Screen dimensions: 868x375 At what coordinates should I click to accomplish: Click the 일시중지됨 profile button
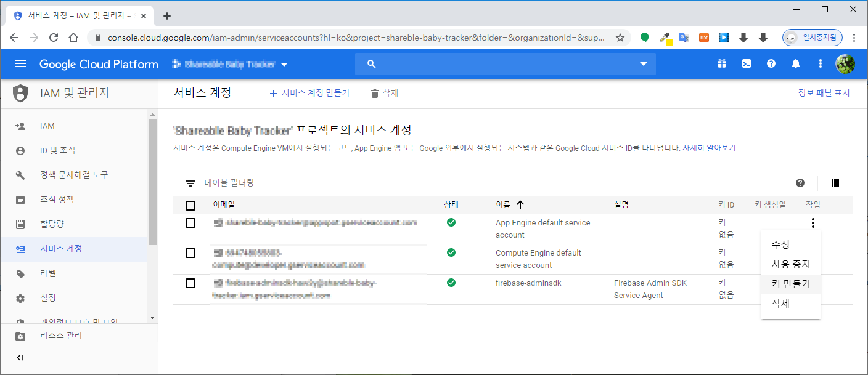pyautogui.click(x=813, y=38)
